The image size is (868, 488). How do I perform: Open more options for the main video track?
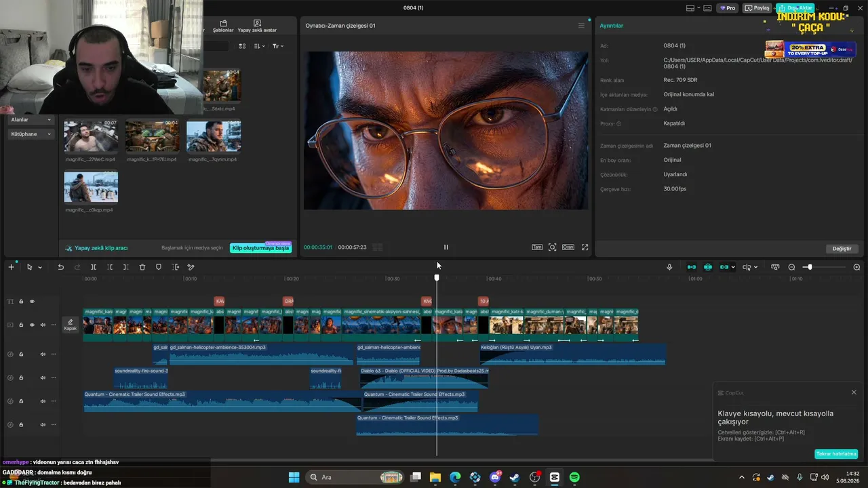pos(54,325)
